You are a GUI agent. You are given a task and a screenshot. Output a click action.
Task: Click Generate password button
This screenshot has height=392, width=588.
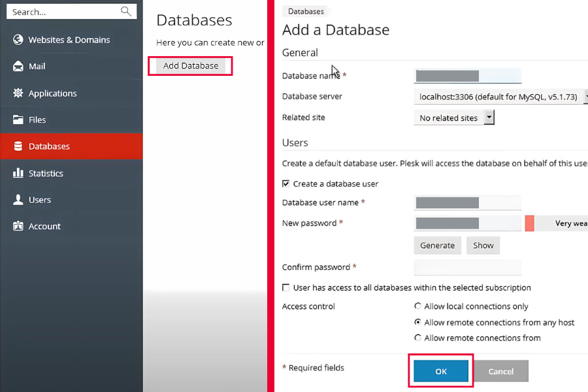[x=437, y=246]
